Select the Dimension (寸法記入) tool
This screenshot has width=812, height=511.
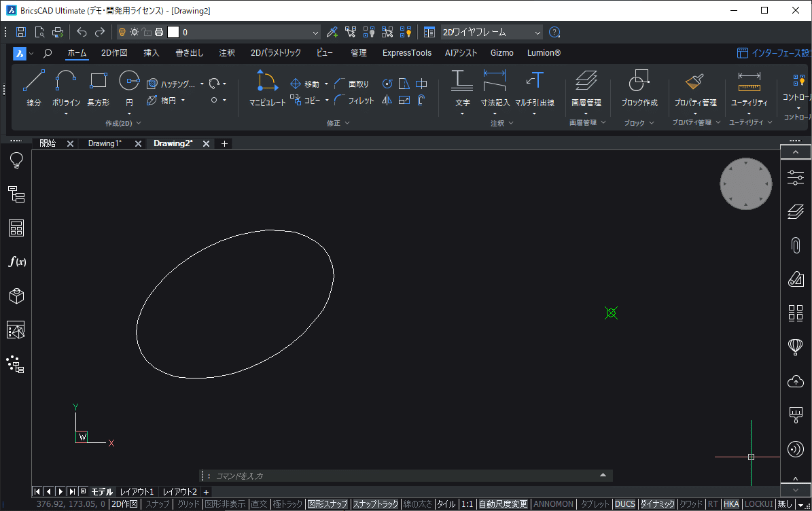[x=495, y=88]
